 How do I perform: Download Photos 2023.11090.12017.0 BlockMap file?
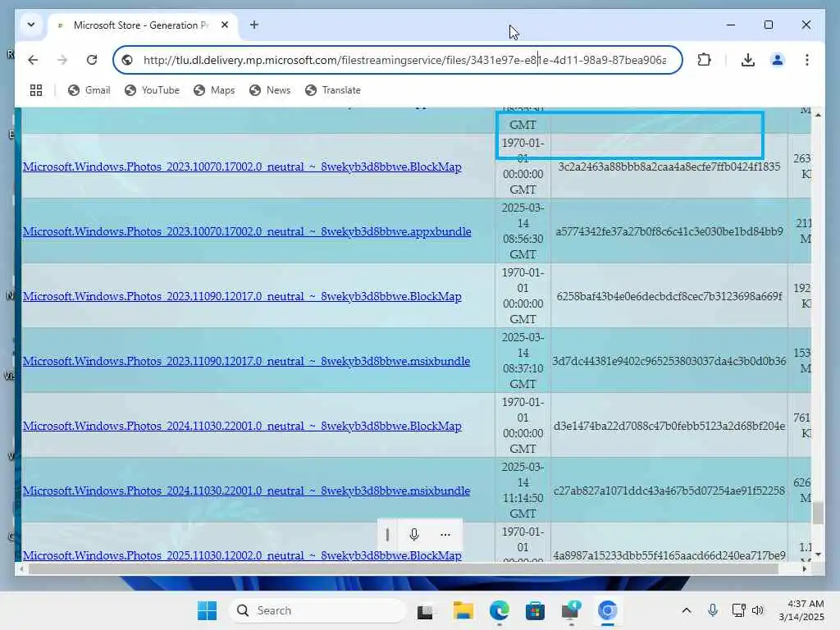(242, 296)
